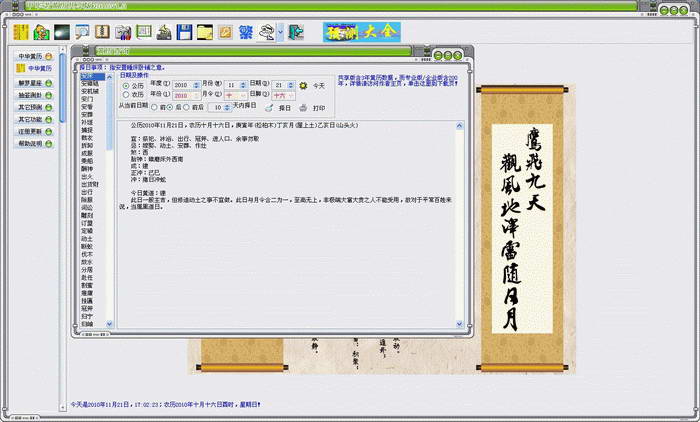Click the magnifier search toolbar icon
700x422 pixels.
click(x=82, y=32)
